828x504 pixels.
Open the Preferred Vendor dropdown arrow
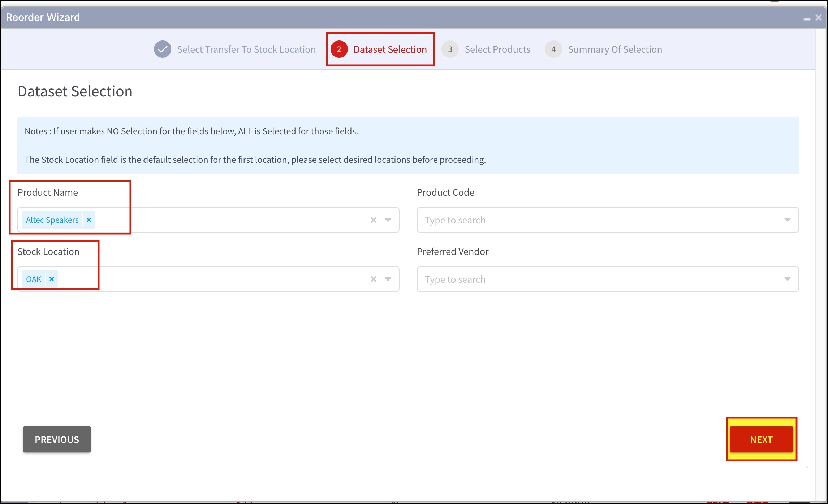(787, 279)
